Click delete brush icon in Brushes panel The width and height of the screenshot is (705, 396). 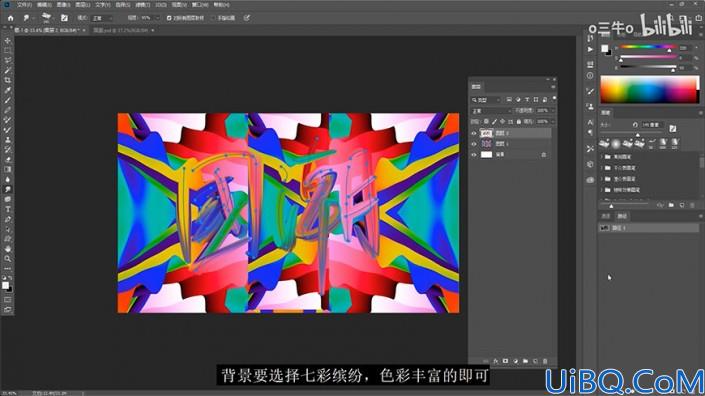click(x=692, y=205)
